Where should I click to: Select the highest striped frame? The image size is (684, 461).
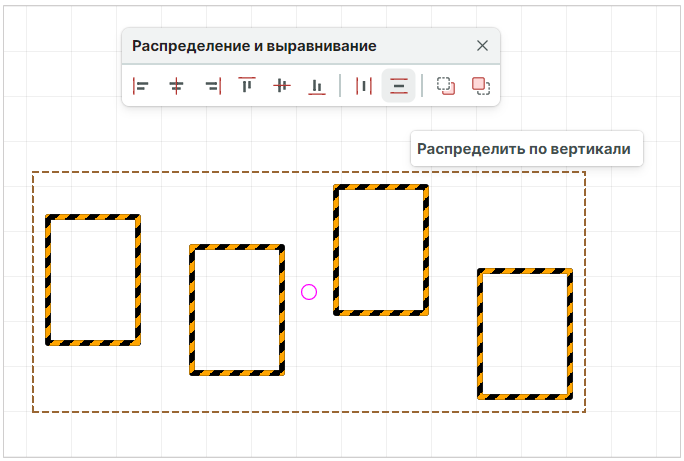[x=381, y=250]
